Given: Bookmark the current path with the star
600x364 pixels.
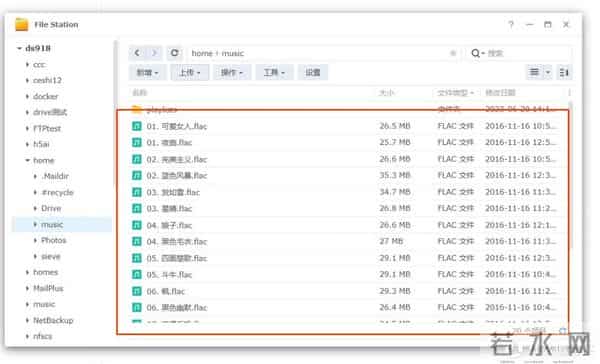Looking at the screenshot, I should 453,53.
